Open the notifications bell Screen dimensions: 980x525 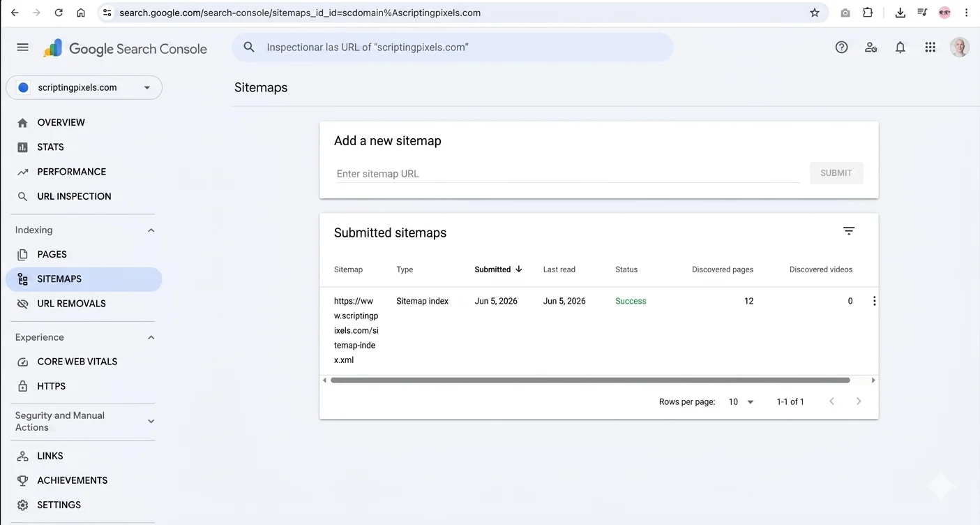pyautogui.click(x=900, y=47)
